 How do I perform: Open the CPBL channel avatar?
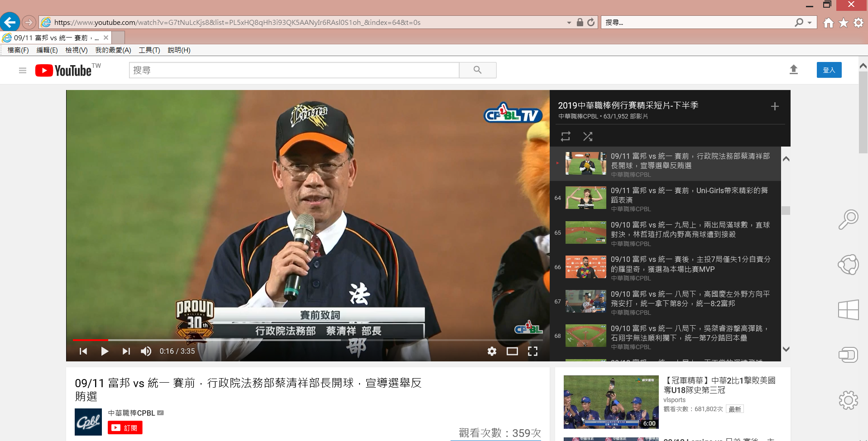coord(88,422)
